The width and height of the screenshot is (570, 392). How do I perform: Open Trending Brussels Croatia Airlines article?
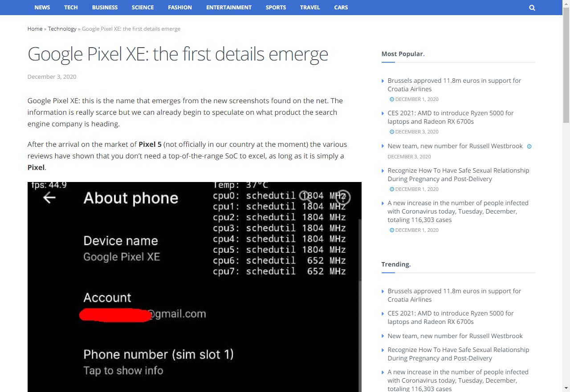(454, 295)
